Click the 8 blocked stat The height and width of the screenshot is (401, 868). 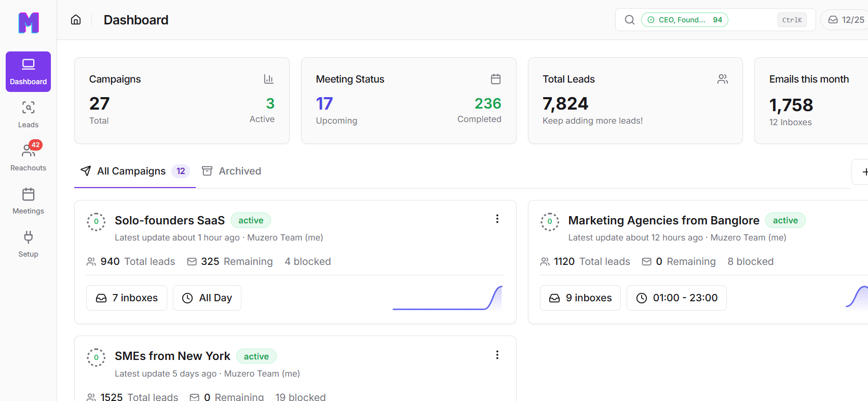[x=751, y=262]
